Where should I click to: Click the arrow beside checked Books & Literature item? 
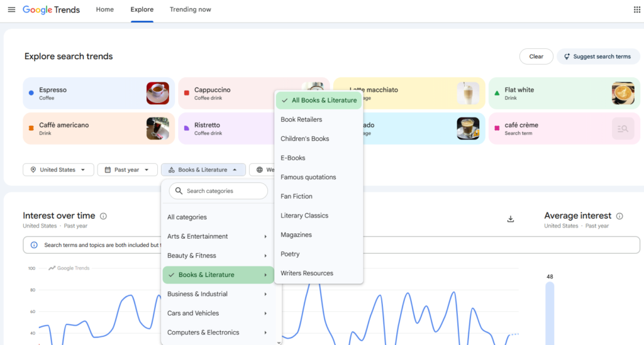pyautogui.click(x=265, y=275)
